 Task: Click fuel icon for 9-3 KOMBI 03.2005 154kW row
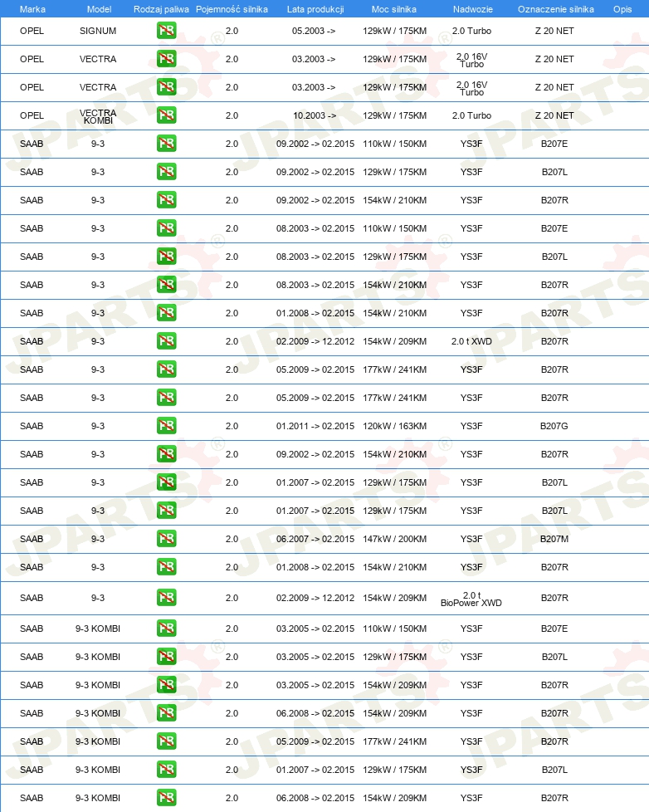pyautogui.click(x=166, y=685)
